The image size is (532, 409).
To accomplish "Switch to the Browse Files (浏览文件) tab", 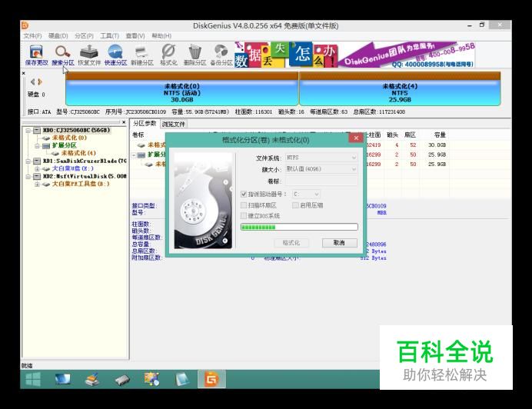I will pyautogui.click(x=174, y=125).
